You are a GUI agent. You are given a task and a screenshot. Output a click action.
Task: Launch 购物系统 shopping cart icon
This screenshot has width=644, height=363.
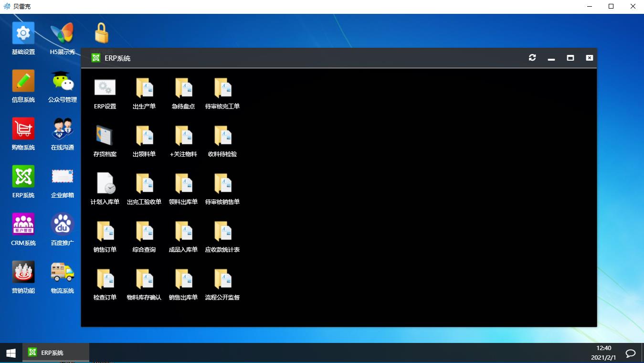click(x=23, y=129)
